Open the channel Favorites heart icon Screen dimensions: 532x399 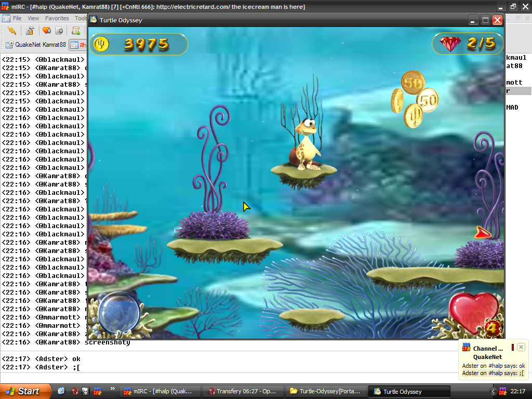[46, 31]
